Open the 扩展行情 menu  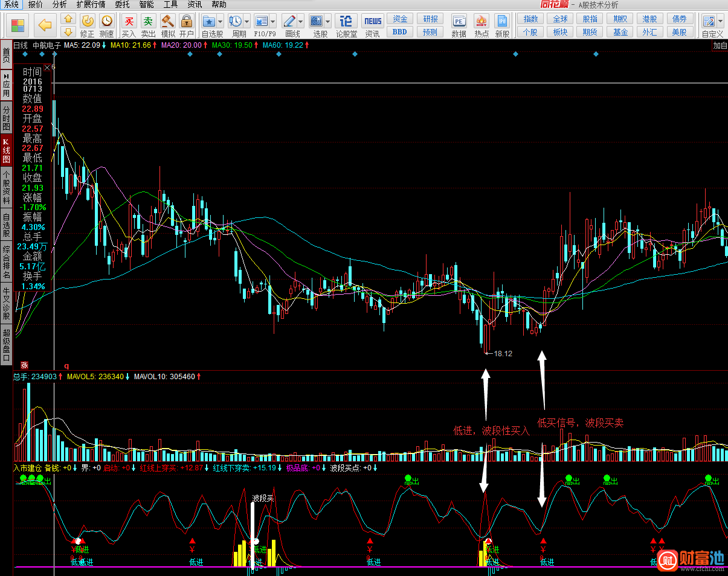[91, 4]
